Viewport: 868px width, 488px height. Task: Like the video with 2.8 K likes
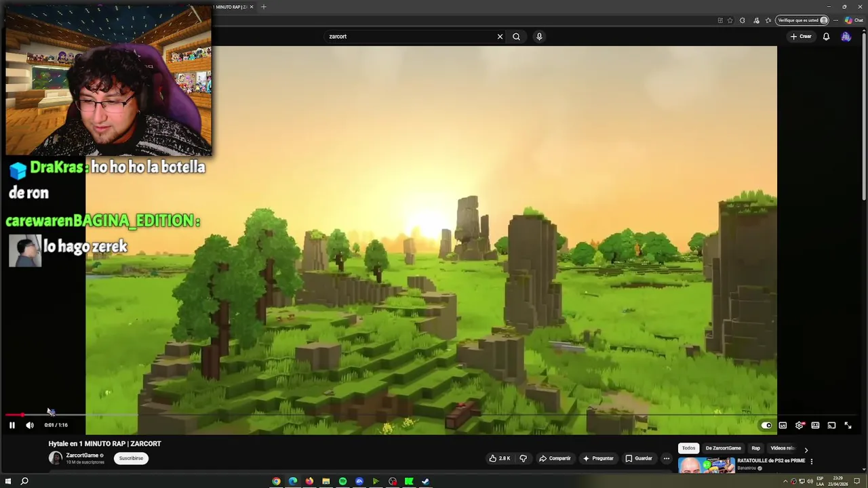click(500, 458)
